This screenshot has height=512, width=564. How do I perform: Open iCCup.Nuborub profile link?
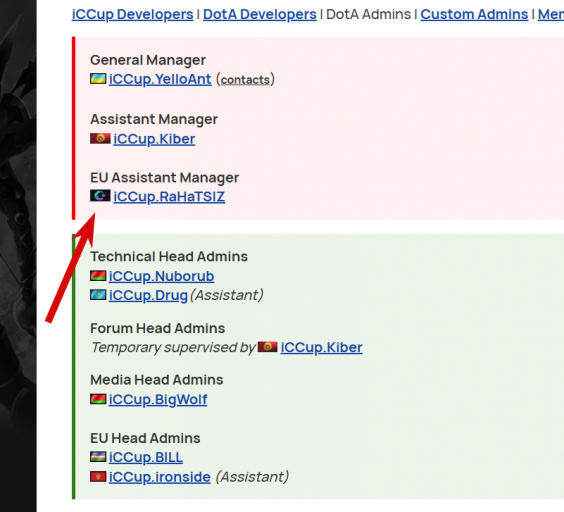[x=162, y=276]
